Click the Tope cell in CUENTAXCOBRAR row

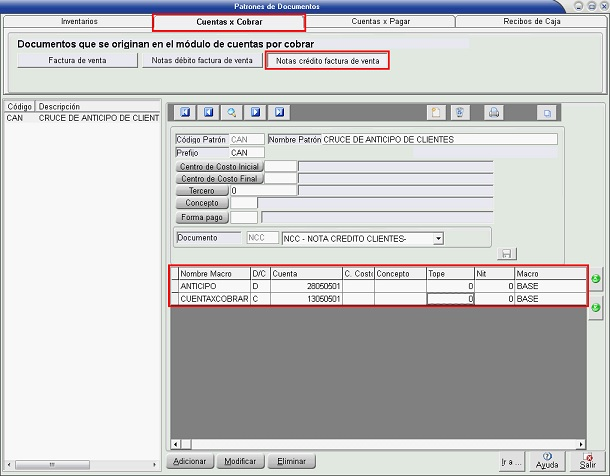coord(449,298)
